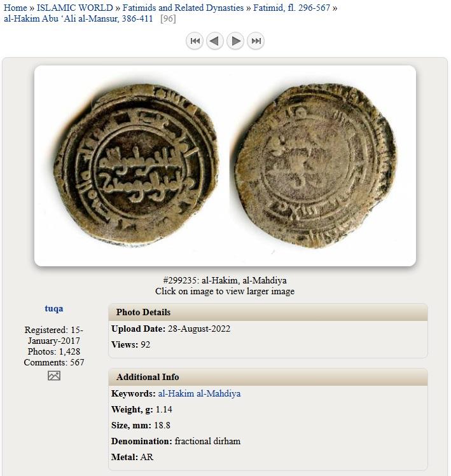Open Fatimids and Related Dynasties category
Screen dimensions: 451x476
[x=183, y=8]
